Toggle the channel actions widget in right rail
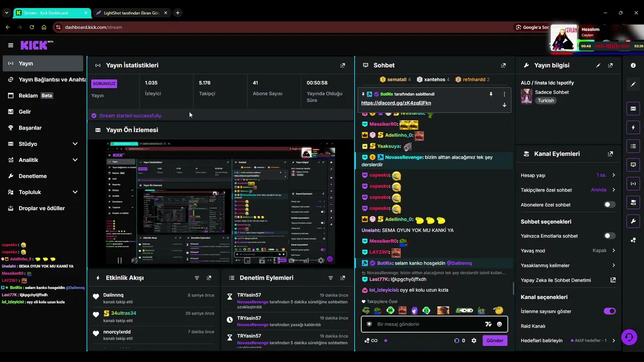Image resolution: width=644 pixels, height=362 pixels. pos(633,203)
